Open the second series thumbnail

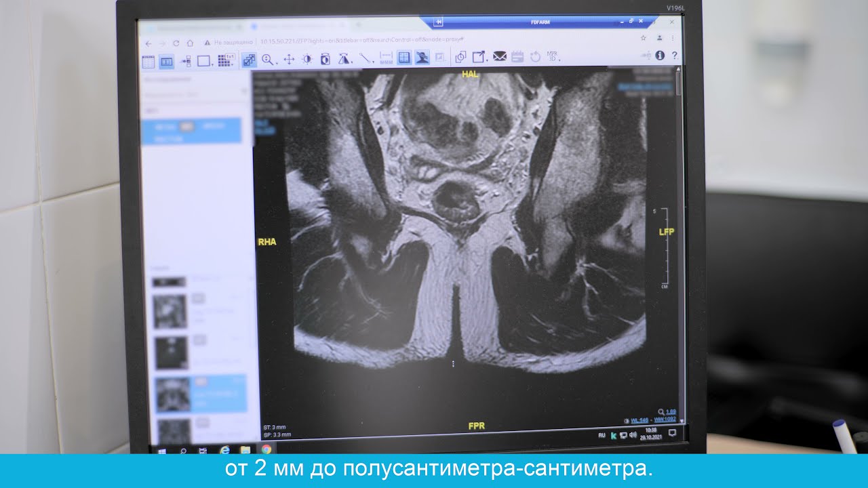[169, 311]
